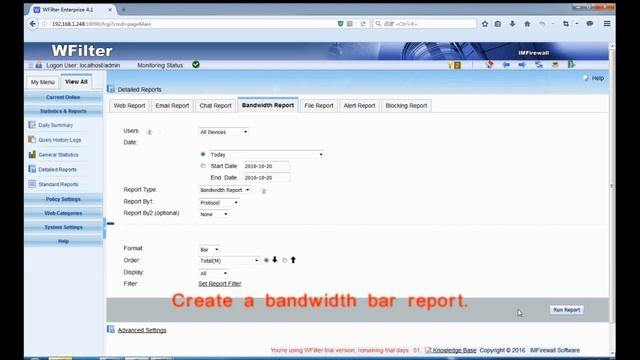Click the Query History Logs icon

click(32, 140)
